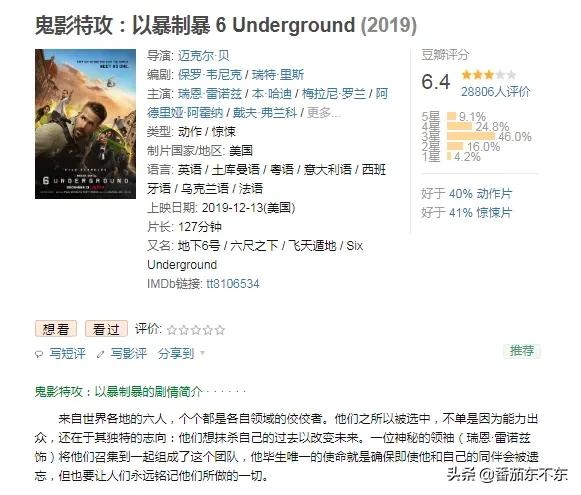View the 28806人评价 ratings link
The image size is (581, 495).
pos(496,92)
